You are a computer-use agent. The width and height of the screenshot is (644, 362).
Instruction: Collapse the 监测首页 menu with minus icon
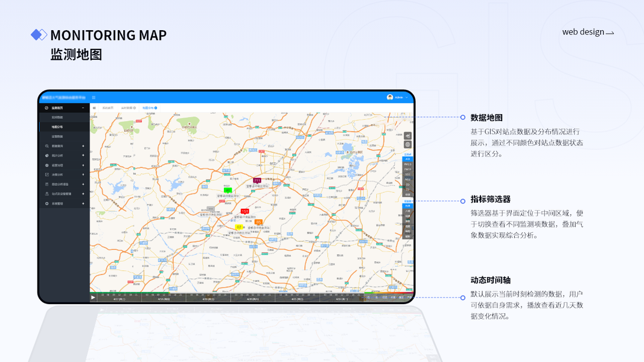point(83,108)
